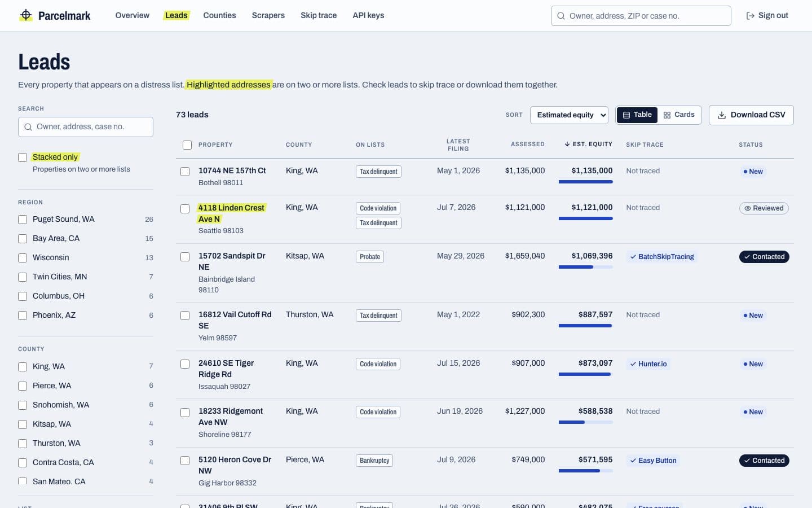Click the equity bar for 15702 Sandspit Dr
812x508 pixels.
click(x=585, y=267)
